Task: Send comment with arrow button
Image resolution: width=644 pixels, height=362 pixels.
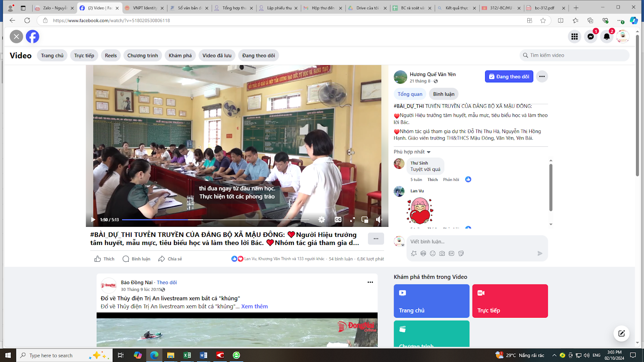Action: click(540, 253)
